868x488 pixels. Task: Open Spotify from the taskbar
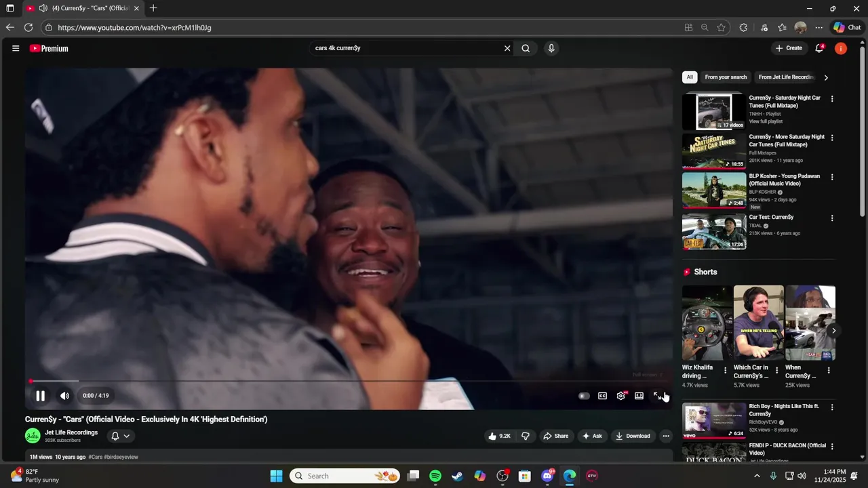click(x=435, y=476)
